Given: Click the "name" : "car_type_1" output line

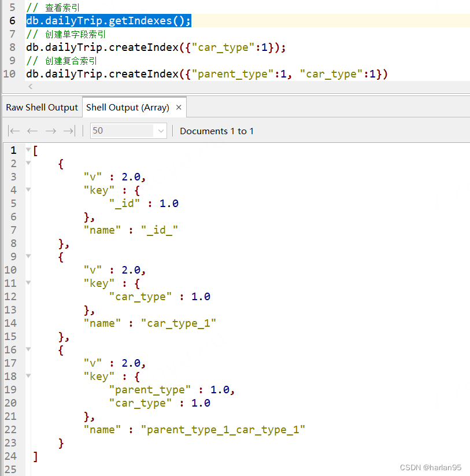Looking at the screenshot, I should 150,323.
